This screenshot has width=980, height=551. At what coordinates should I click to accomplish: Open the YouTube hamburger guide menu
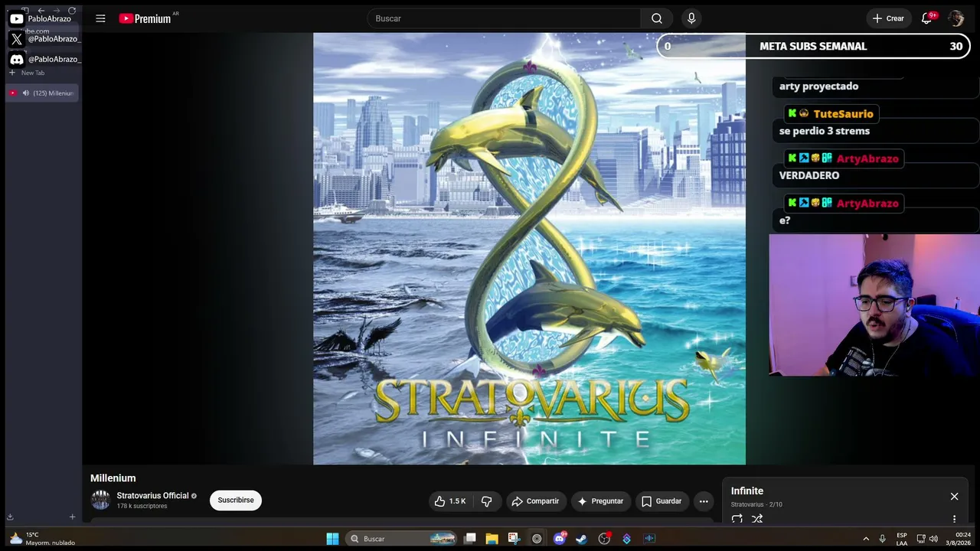(x=100, y=18)
